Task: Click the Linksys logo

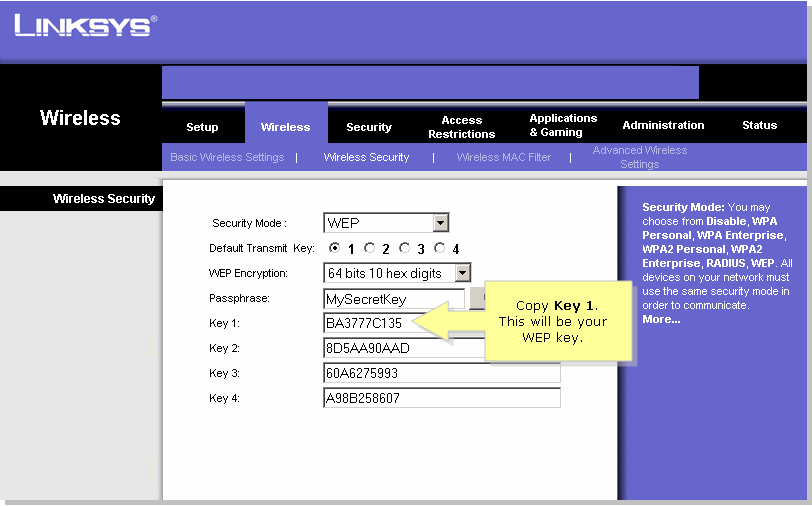Action: (85, 25)
